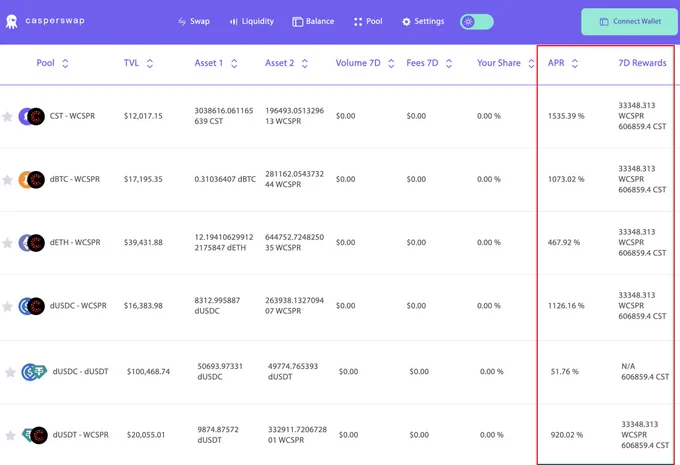Open the dETH - WCSPR pool name

75,242
